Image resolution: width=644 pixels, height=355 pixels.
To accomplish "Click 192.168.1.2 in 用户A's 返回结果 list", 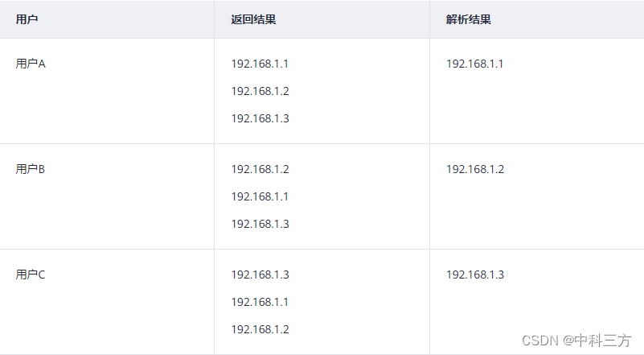I will click(x=260, y=91).
